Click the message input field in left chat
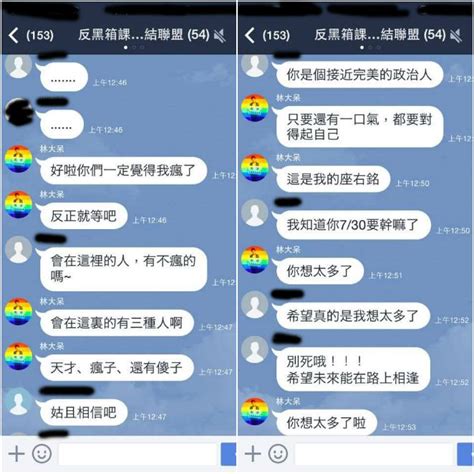The width and height of the screenshot is (474, 474). click(x=138, y=454)
